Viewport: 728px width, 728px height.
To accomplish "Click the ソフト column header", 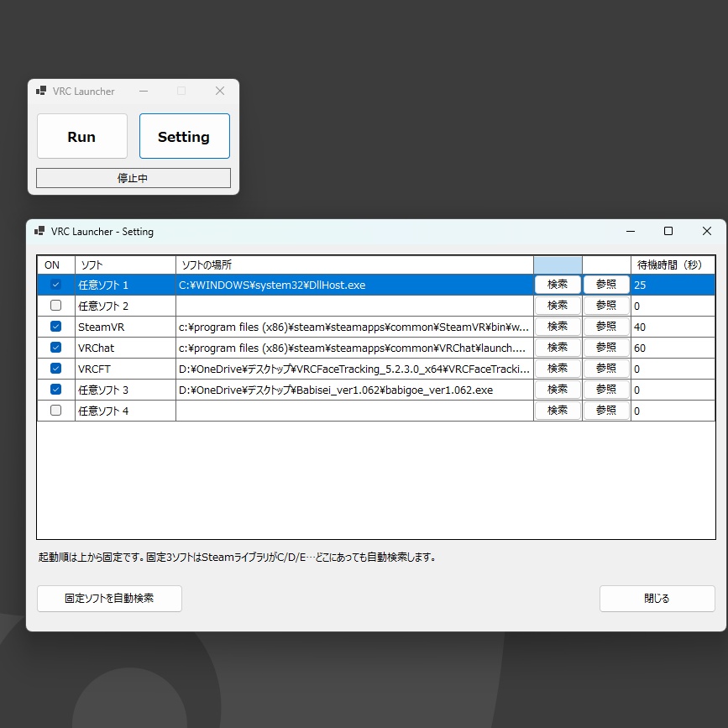I will click(x=125, y=265).
